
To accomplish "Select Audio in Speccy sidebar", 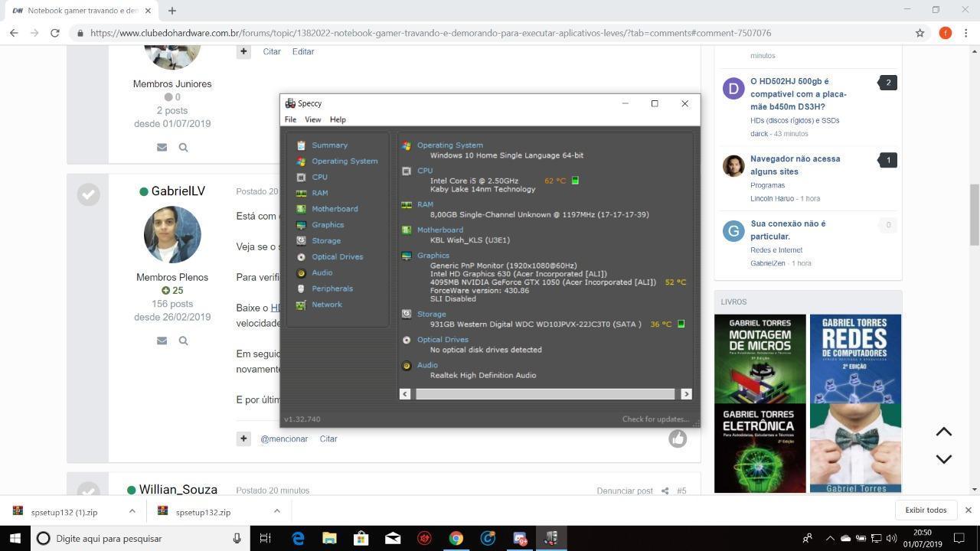I will 322,273.
